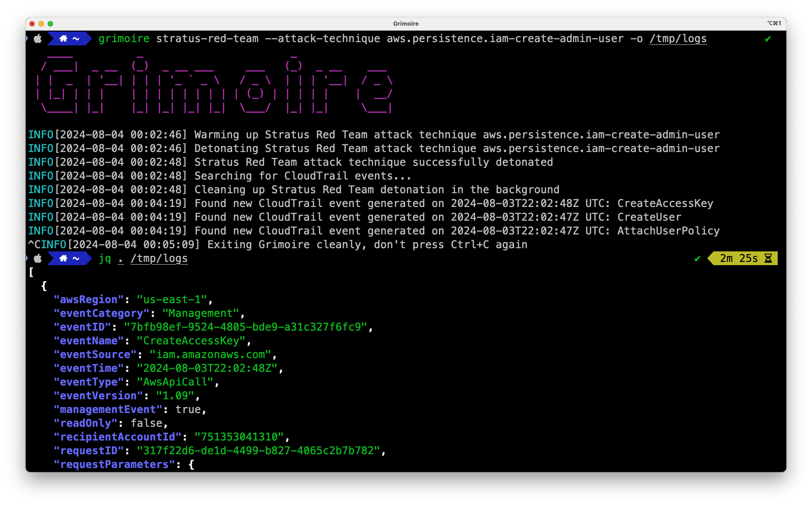812x506 pixels.
Task: Click the Grimoire window title
Action: coord(406,24)
